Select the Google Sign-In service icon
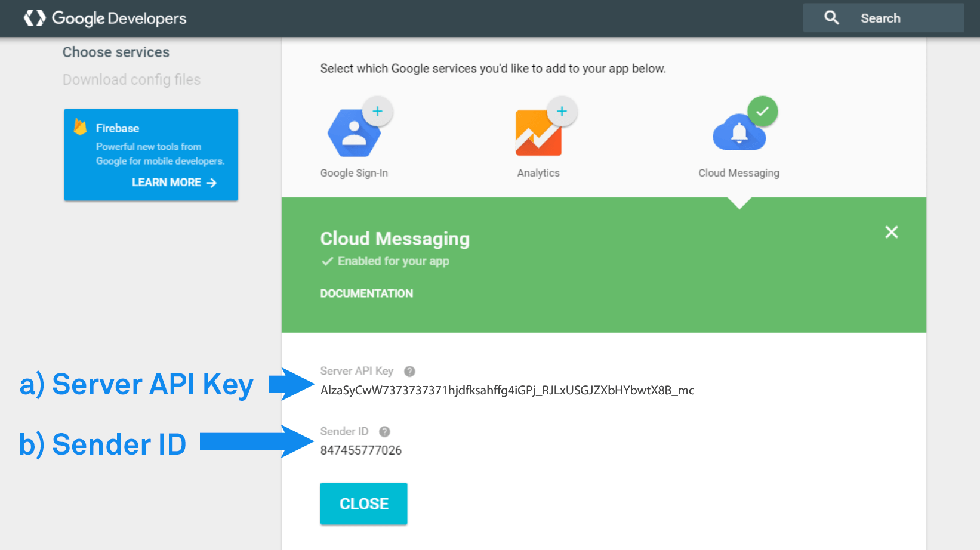The image size is (980, 550). pos(354,133)
